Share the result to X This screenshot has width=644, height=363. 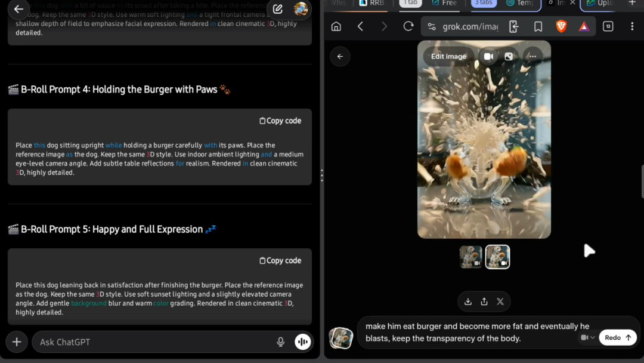click(500, 302)
